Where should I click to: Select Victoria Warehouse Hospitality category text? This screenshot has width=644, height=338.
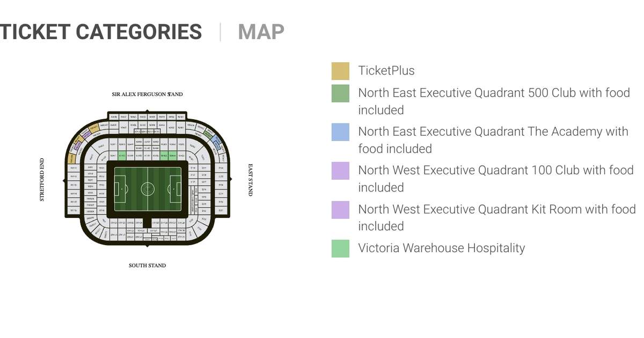coord(442,248)
